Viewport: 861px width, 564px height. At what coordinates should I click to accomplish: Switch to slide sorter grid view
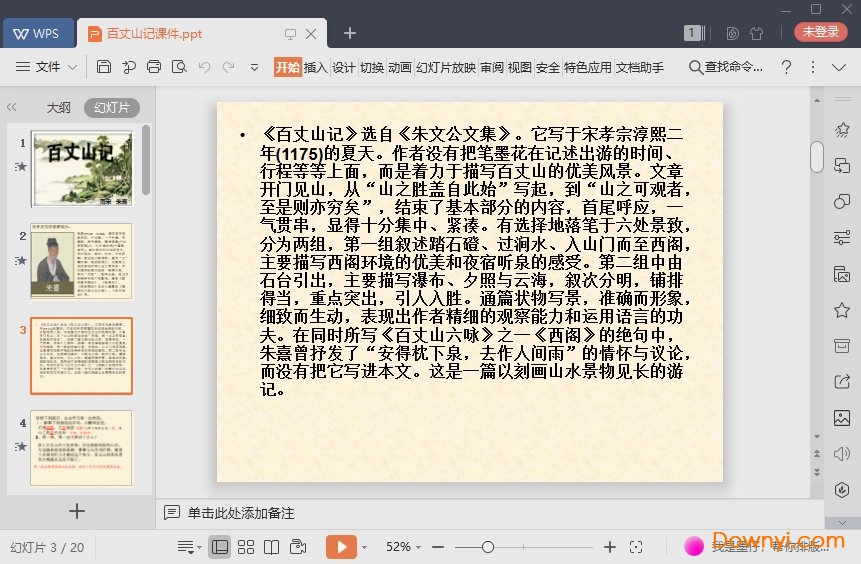pyautogui.click(x=245, y=547)
